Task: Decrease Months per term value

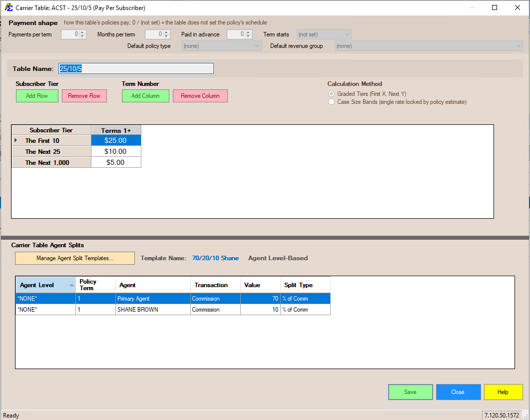Action: pyautogui.click(x=166, y=36)
